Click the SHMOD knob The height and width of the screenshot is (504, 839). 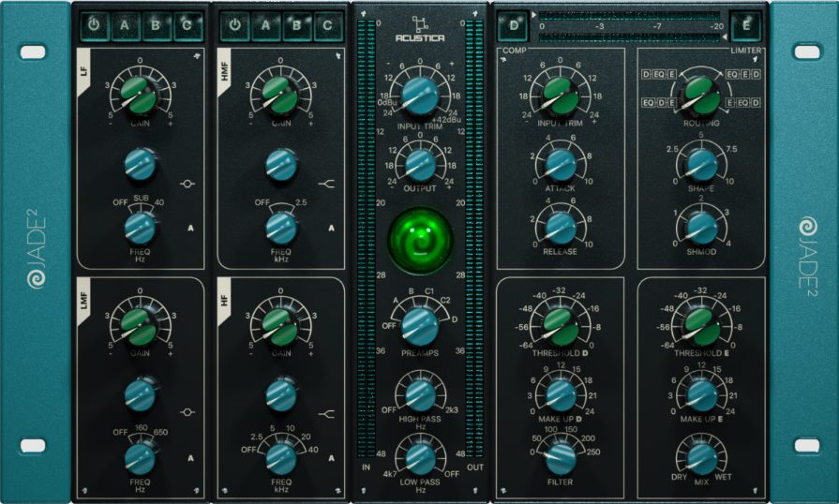point(701,229)
